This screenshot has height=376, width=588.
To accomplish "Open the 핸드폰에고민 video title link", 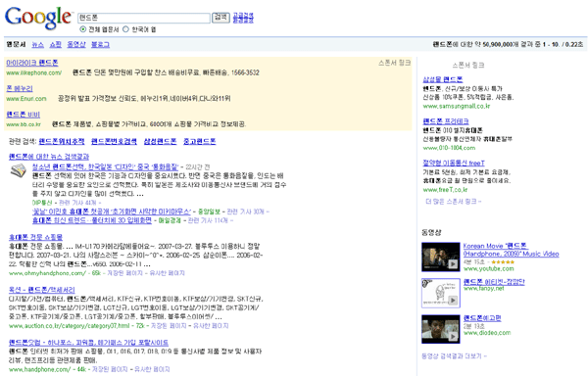I will pyautogui.click(x=482, y=318).
